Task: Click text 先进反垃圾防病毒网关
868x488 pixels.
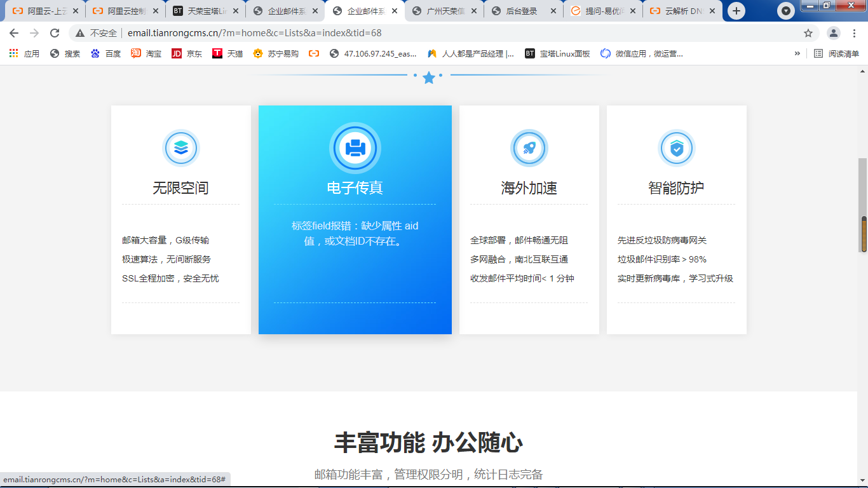Action: [x=662, y=240]
